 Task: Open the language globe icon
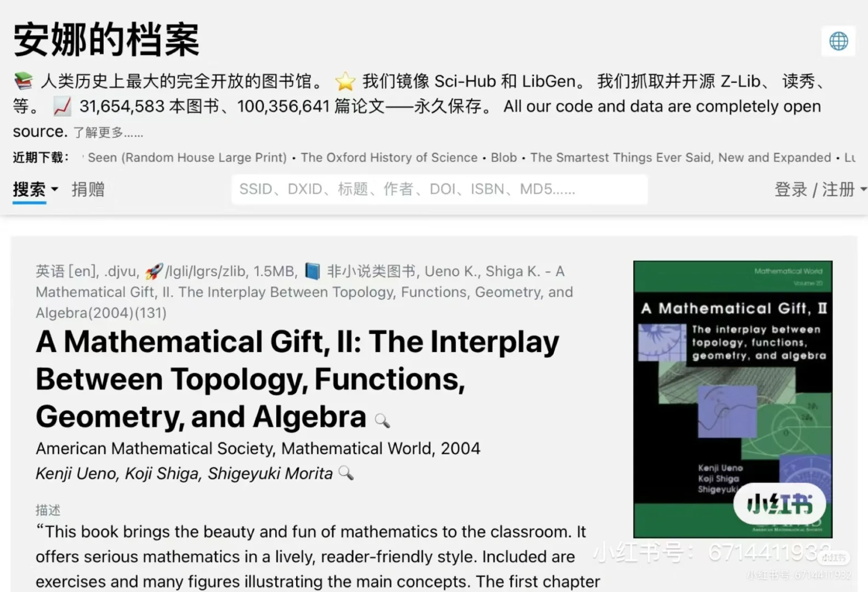coord(838,41)
